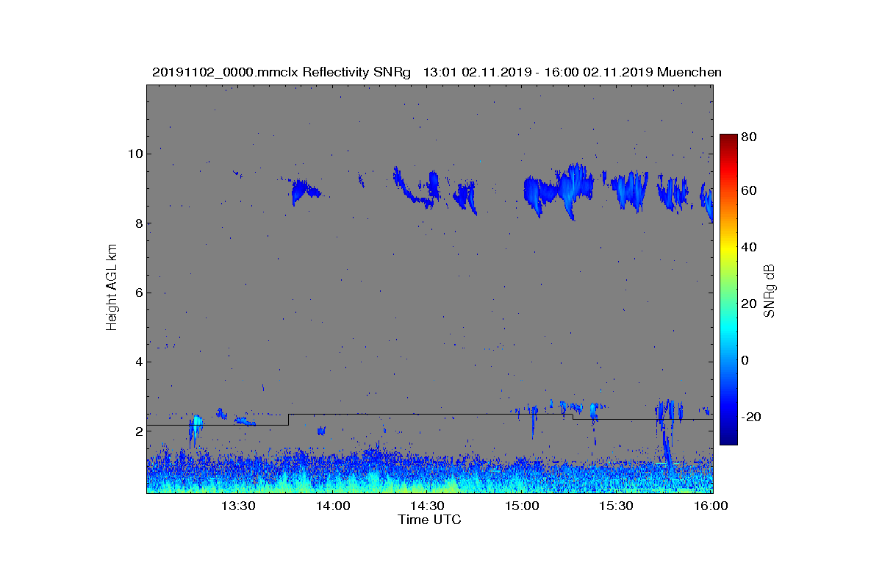Click the colorbar value label -20
882x588 pixels.
tap(752, 417)
